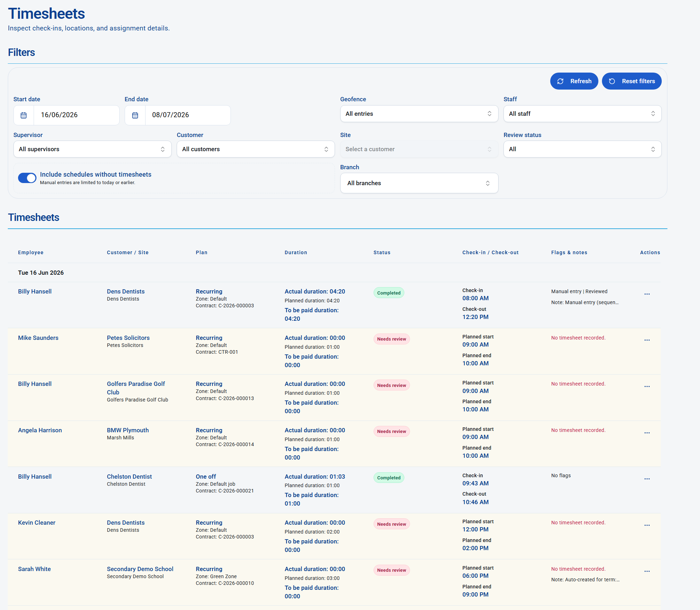
Task: Click Needs review badge for Sarah White
Action: [392, 570]
